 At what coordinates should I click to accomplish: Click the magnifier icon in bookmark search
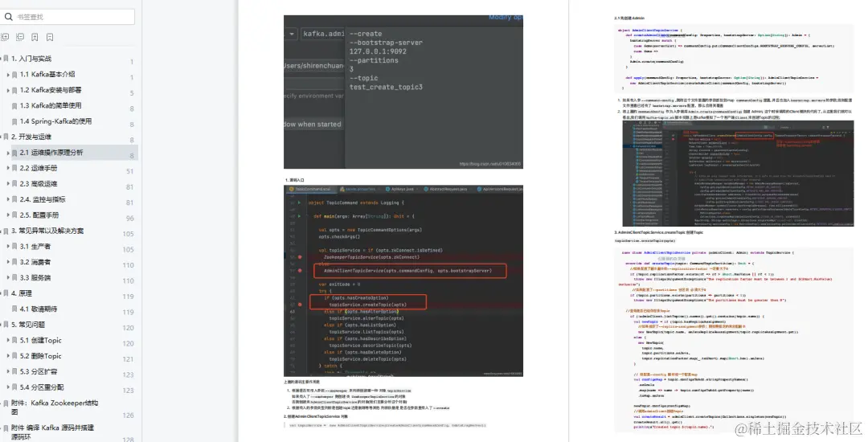coord(8,17)
